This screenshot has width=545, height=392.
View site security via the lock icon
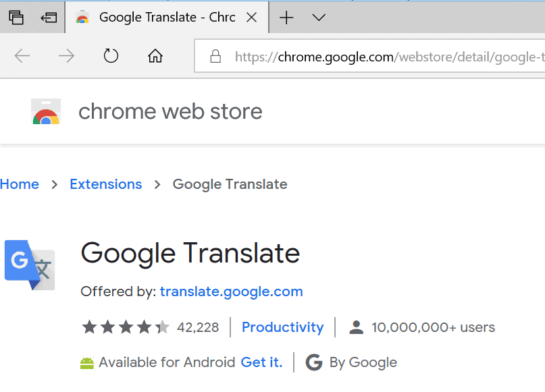pyautogui.click(x=215, y=57)
